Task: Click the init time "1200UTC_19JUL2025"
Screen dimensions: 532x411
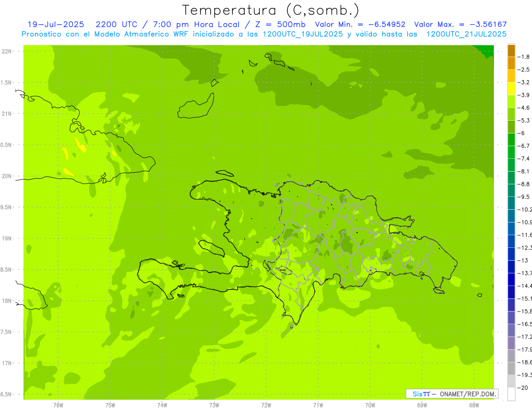Action: coord(303,34)
